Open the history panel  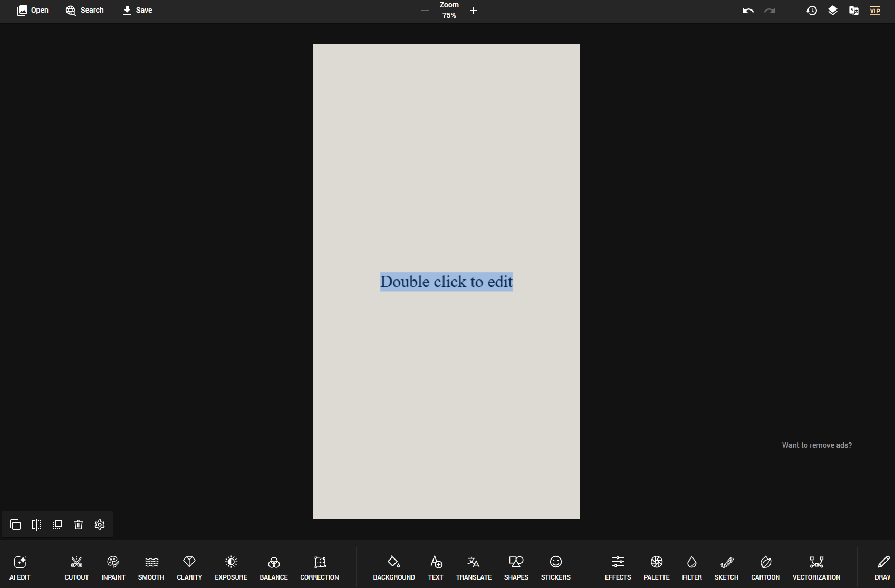tap(812, 11)
